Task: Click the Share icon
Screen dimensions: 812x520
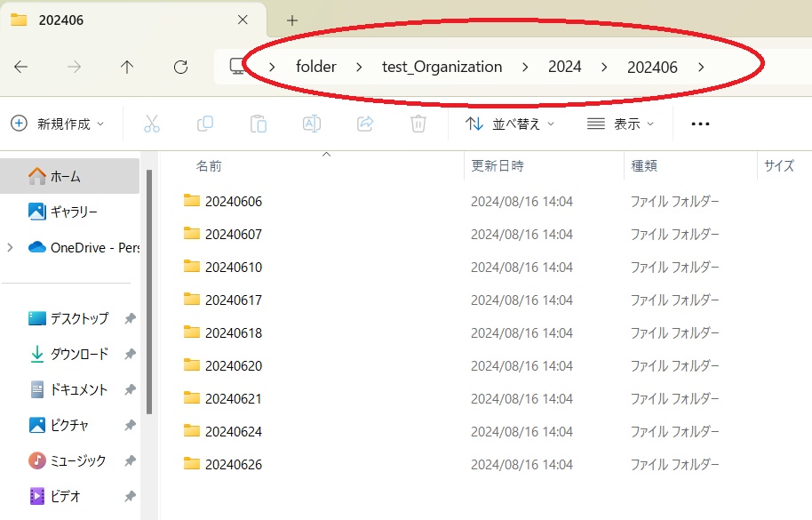Action: click(x=365, y=124)
